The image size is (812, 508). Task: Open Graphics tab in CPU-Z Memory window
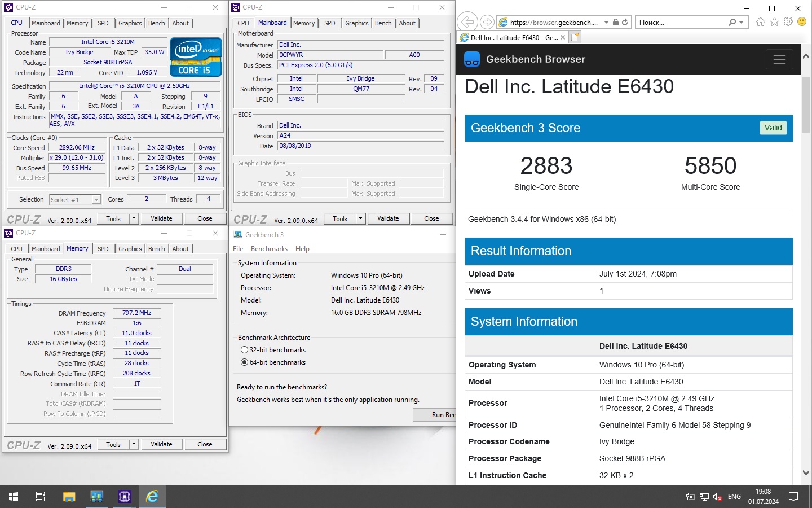(130, 249)
